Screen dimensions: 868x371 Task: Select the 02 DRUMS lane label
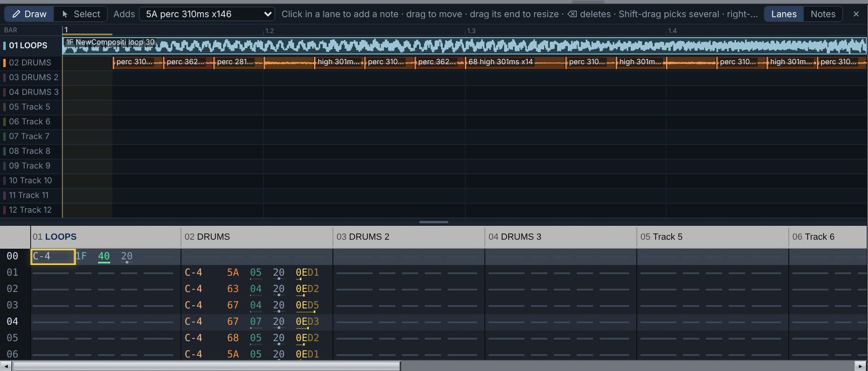[x=31, y=62]
